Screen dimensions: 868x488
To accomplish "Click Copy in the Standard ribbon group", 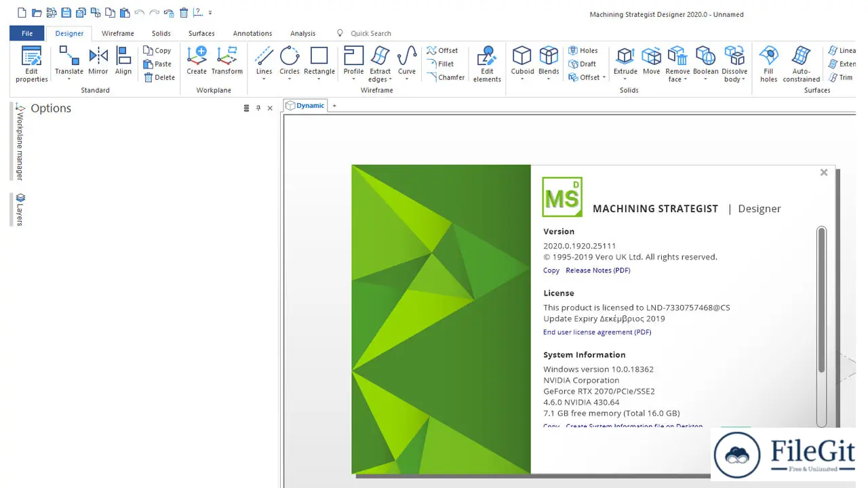I will click(157, 51).
